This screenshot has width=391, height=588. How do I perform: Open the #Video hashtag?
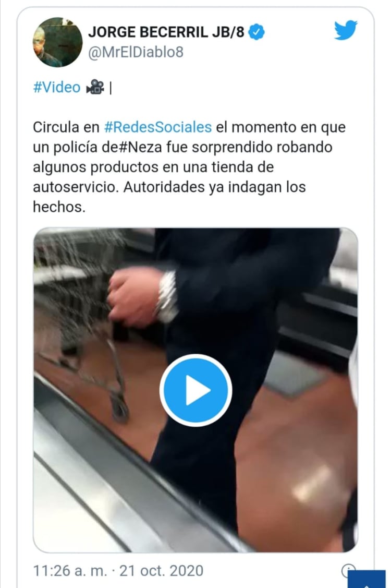57,87
